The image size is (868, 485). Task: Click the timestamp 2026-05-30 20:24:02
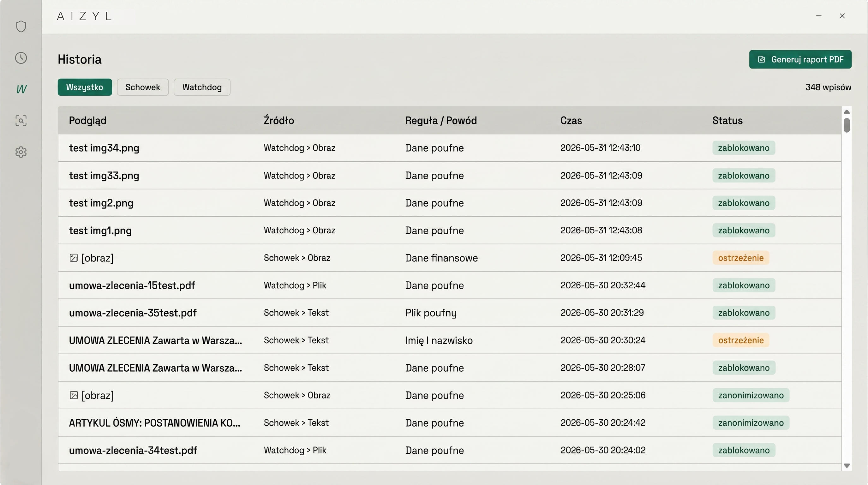[603, 450]
